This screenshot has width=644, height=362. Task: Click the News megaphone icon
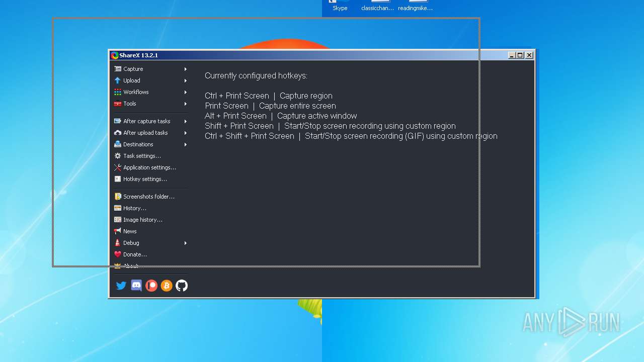point(118,231)
